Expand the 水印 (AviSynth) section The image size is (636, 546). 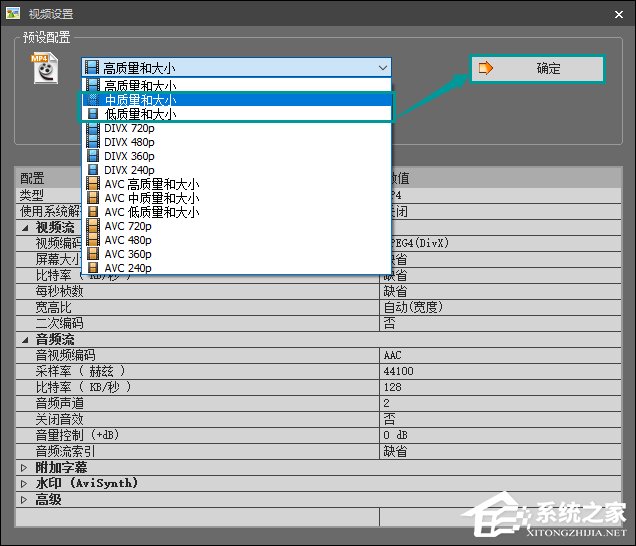pos(26,483)
